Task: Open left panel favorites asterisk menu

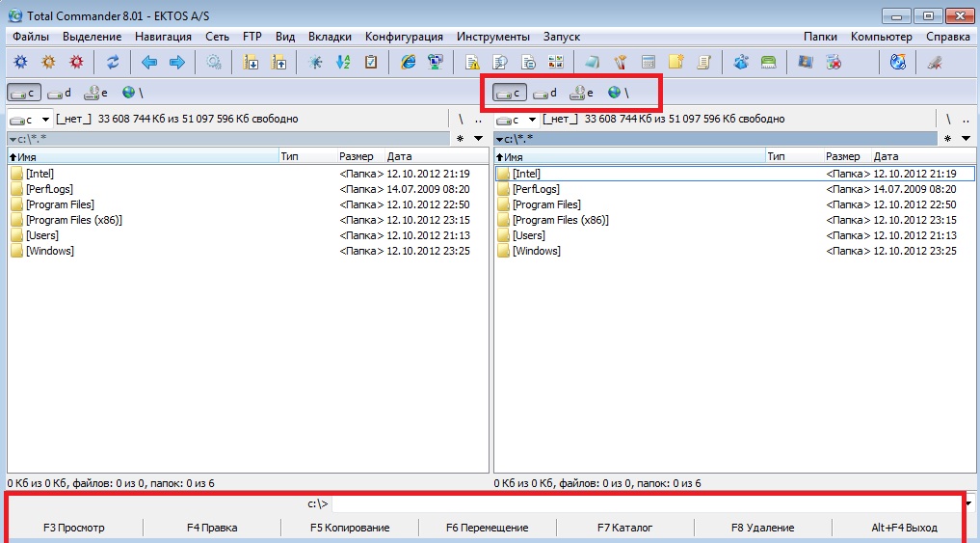Action: click(x=460, y=138)
